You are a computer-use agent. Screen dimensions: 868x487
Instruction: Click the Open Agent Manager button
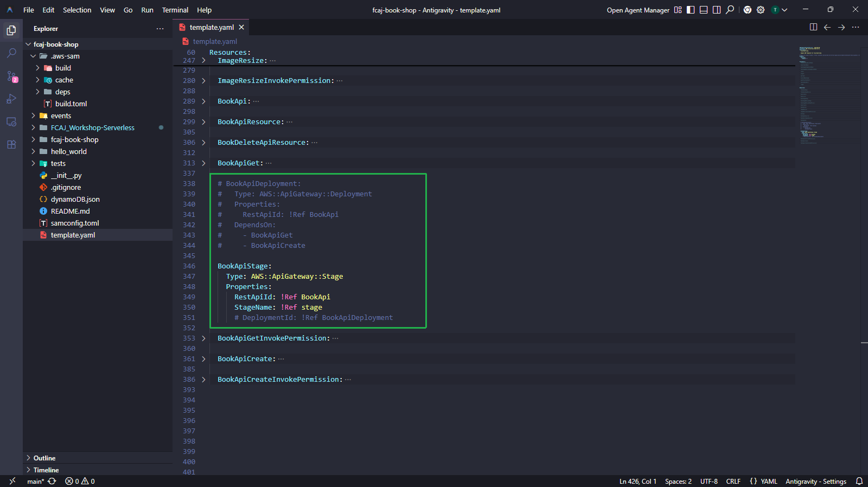click(638, 10)
